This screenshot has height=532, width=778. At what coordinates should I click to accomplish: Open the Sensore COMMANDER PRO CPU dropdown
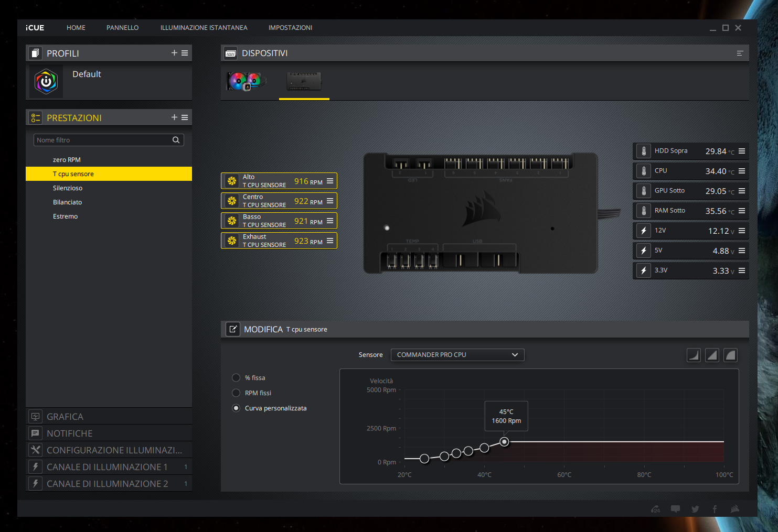click(457, 355)
